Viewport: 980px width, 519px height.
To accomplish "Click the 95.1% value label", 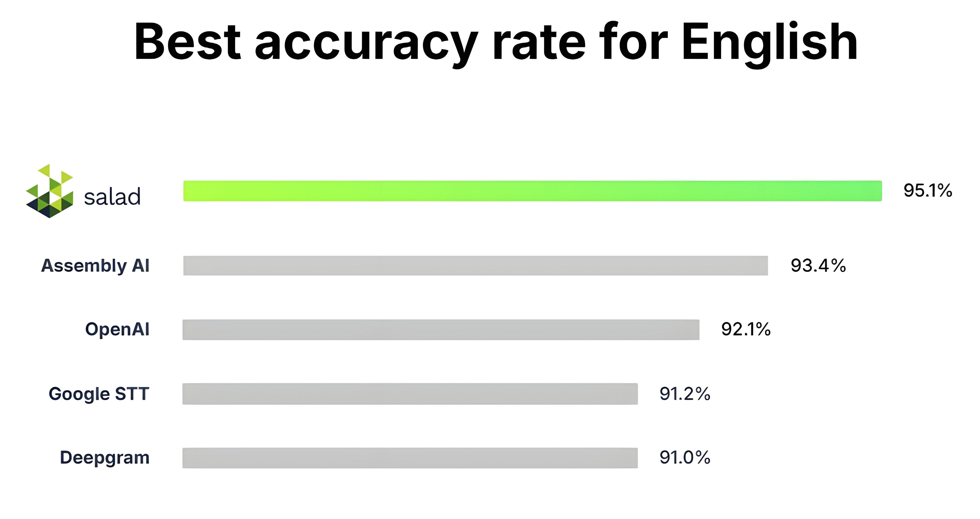I will point(928,190).
